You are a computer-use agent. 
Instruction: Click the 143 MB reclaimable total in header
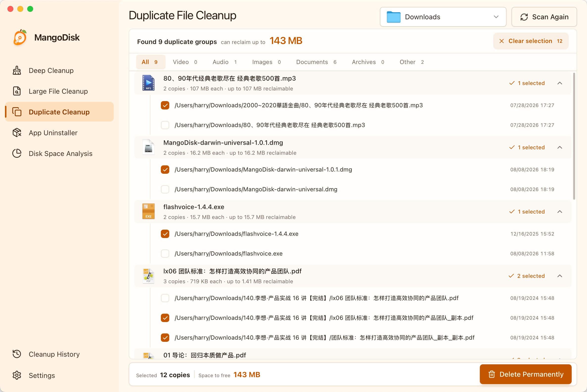(x=286, y=41)
